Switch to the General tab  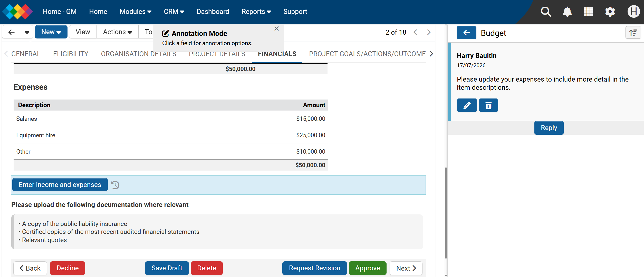26,54
